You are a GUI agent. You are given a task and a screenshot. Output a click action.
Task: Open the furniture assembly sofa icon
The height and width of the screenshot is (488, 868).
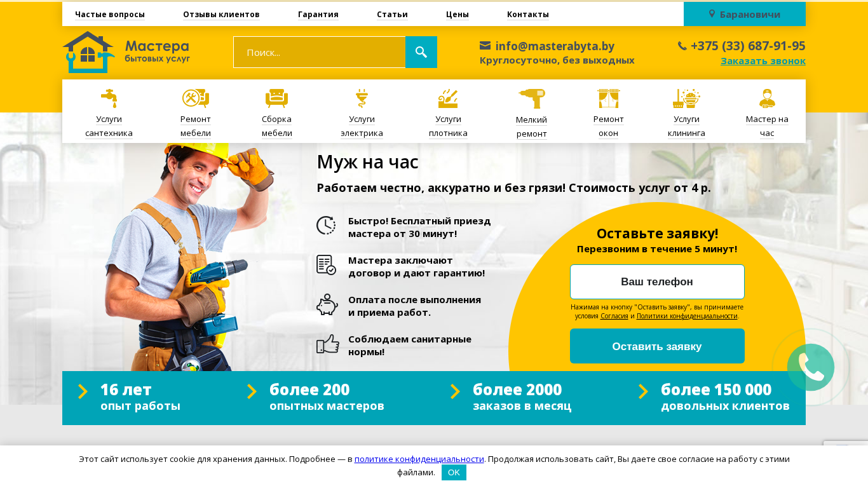tap(277, 98)
